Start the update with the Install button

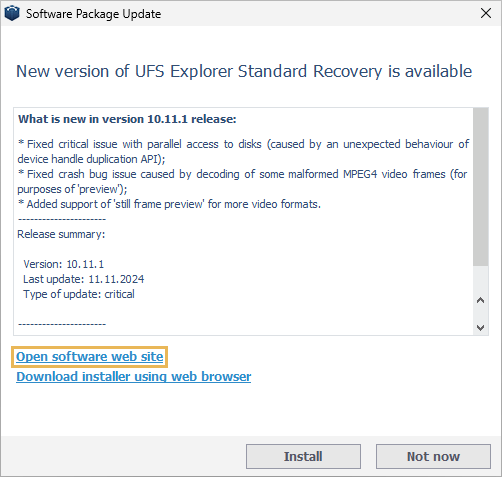[x=303, y=456]
